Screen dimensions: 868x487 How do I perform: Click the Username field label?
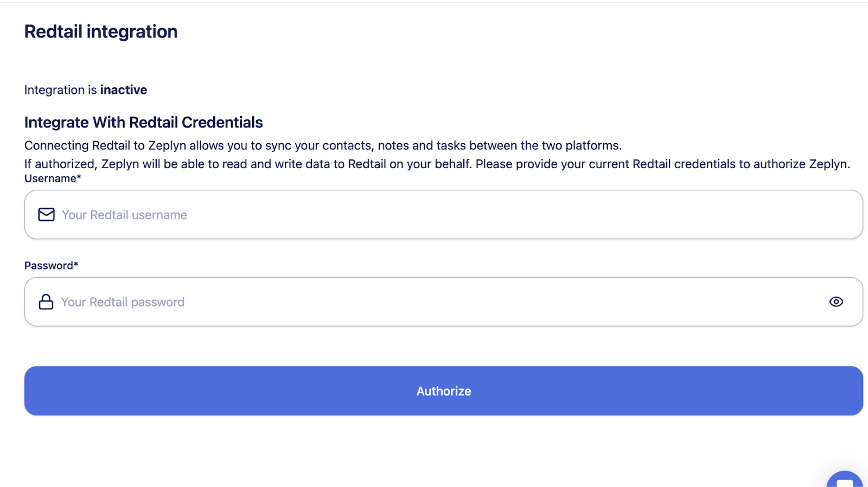click(50, 179)
